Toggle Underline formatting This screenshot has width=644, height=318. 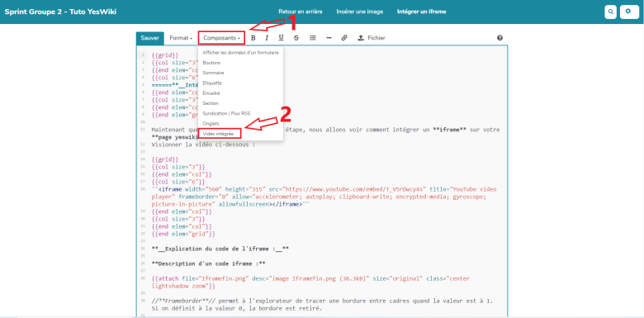tap(281, 38)
